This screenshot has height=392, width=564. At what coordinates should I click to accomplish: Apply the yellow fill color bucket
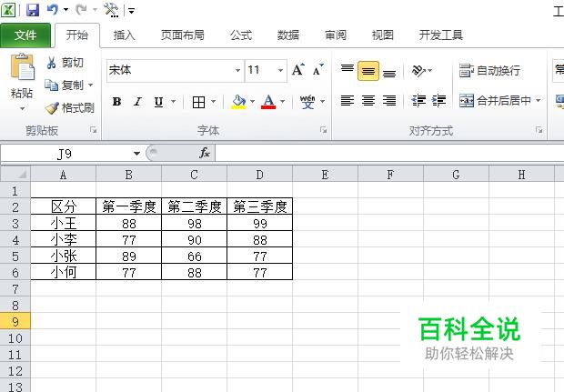coord(238,102)
